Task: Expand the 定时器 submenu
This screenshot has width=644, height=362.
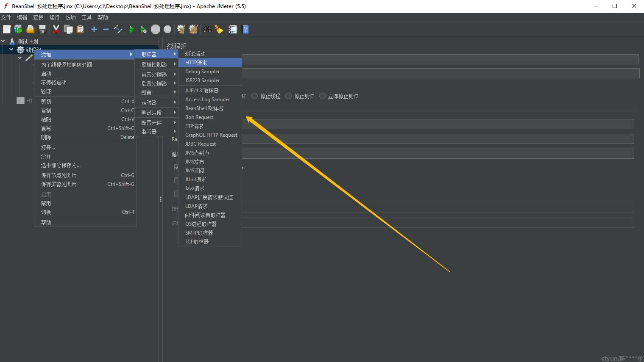Action: coord(156,102)
